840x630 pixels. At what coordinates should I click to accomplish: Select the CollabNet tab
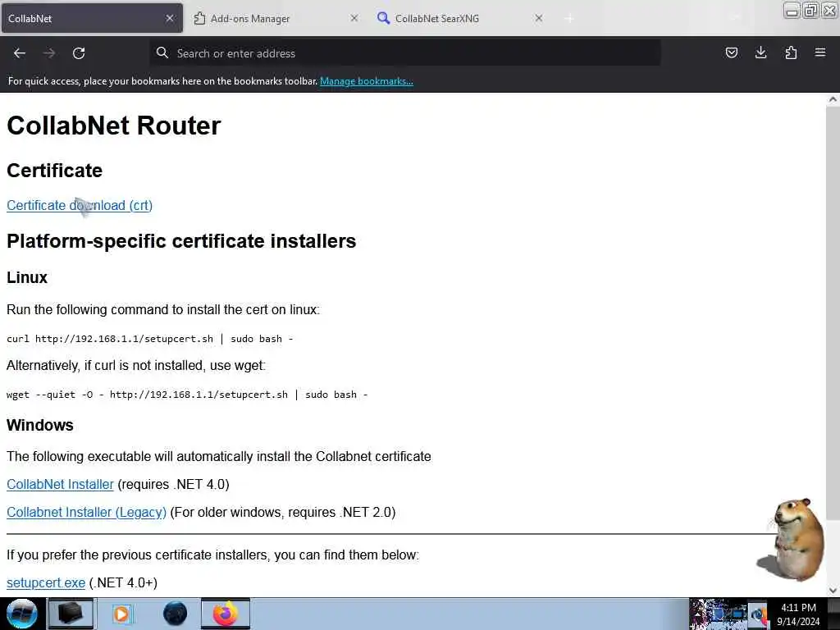coord(92,18)
